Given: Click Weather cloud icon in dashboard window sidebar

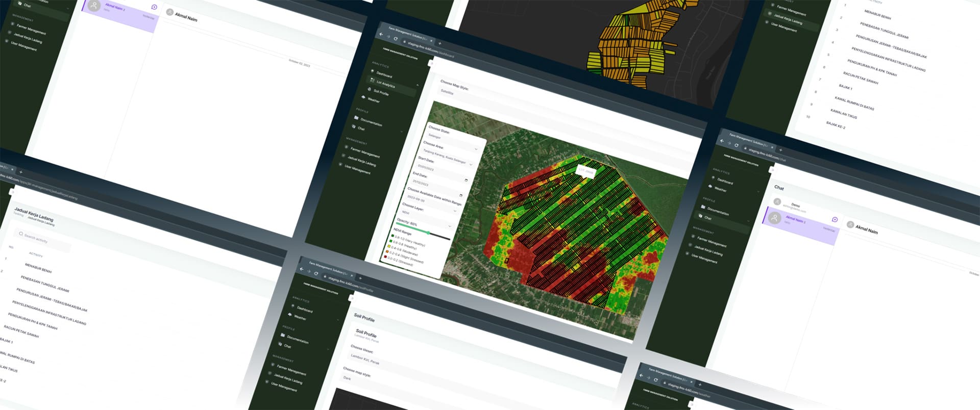Looking at the screenshot, I should [x=363, y=97].
